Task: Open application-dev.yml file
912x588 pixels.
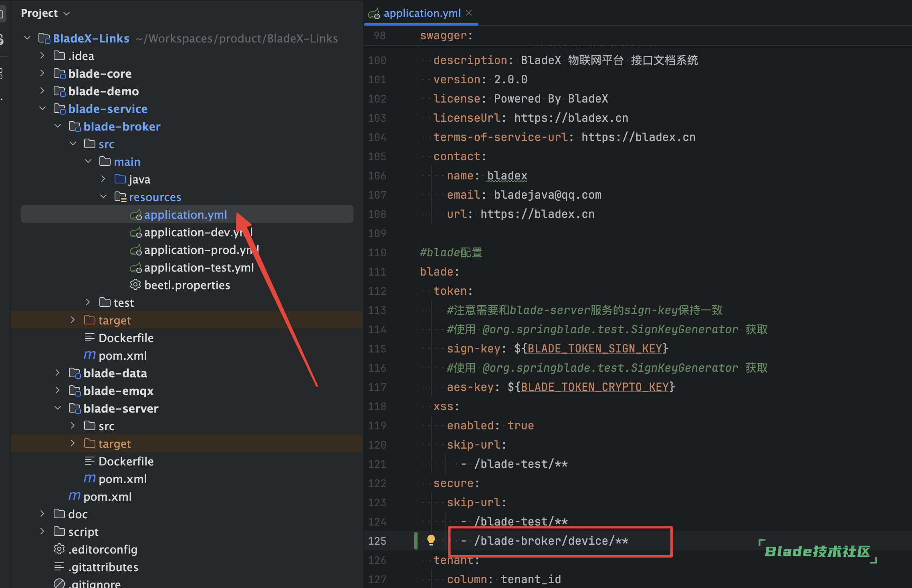Action: pyautogui.click(x=198, y=232)
